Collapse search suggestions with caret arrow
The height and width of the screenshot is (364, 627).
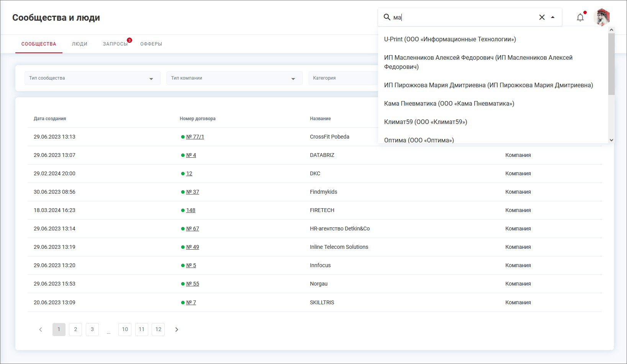553,17
